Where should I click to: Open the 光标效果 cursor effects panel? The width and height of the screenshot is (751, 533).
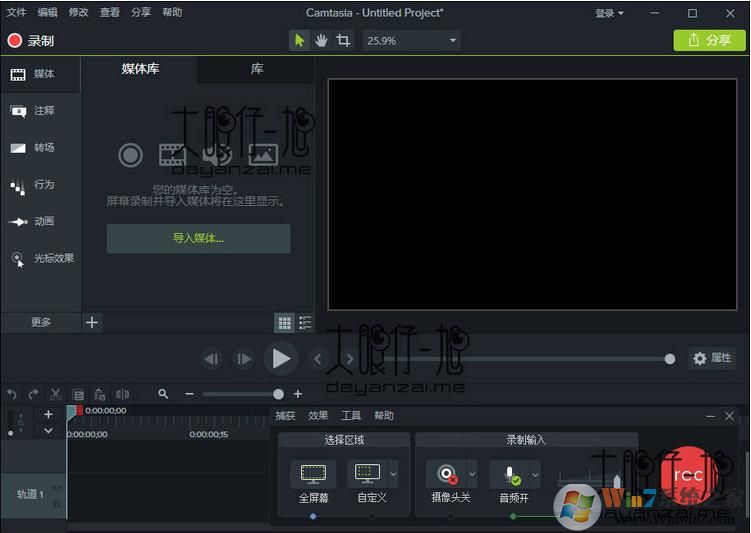[42, 259]
